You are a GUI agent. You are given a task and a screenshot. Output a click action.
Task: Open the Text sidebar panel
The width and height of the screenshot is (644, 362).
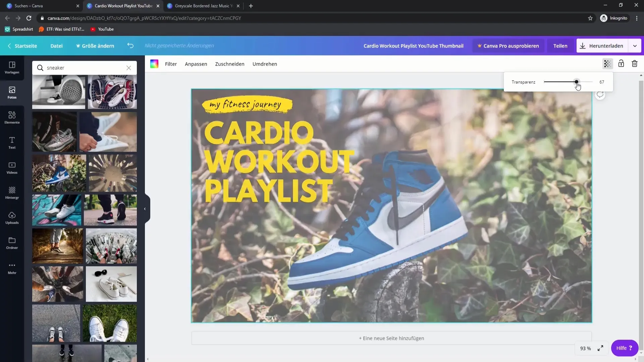point(12,143)
